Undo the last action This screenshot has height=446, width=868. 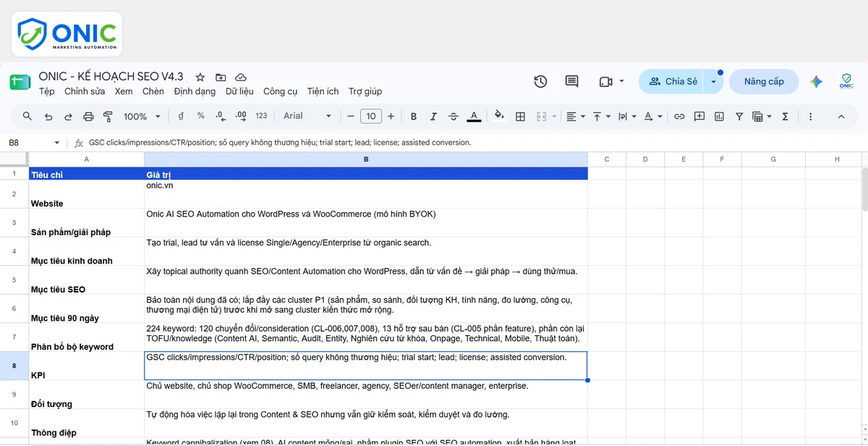(48, 116)
